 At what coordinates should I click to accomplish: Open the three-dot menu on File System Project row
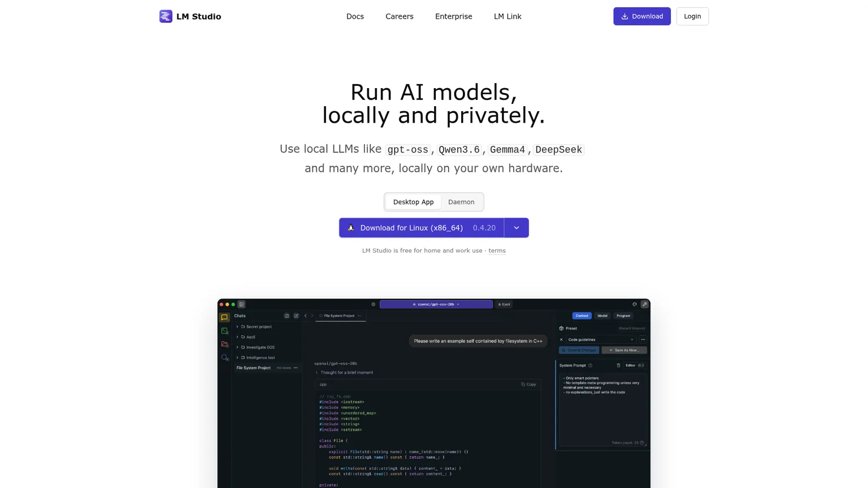point(296,368)
